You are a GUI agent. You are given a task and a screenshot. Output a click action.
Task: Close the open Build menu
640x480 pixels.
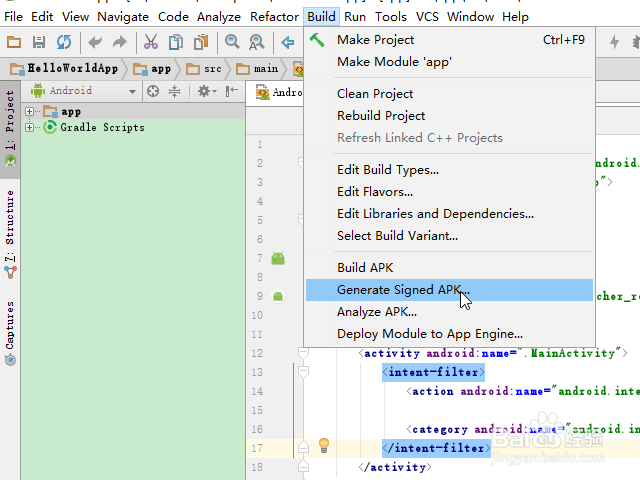tap(321, 17)
